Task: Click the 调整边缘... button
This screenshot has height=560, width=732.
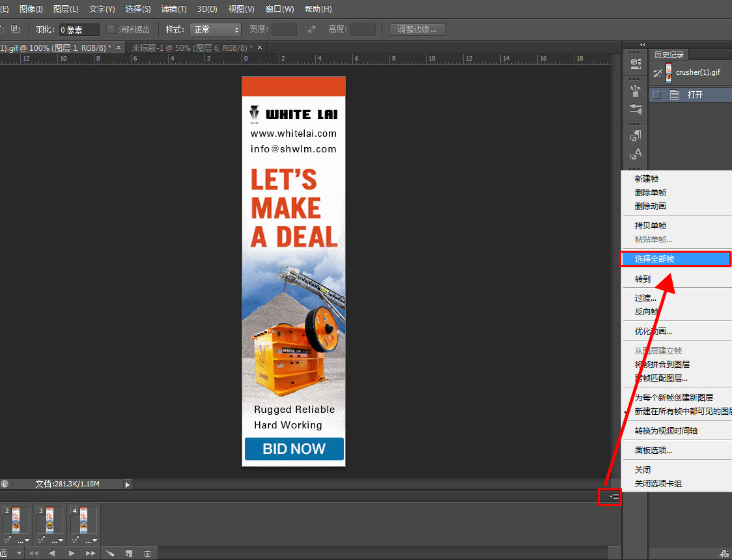Action: [417, 30]
